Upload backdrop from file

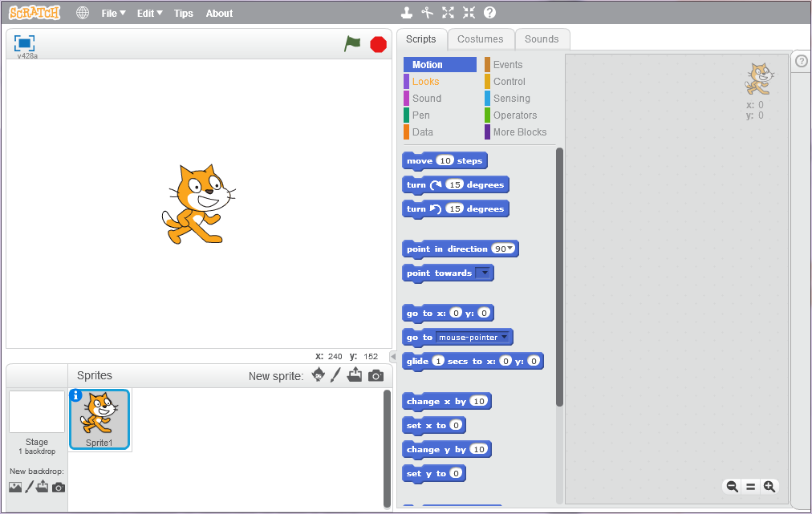(x=43, y=487)
